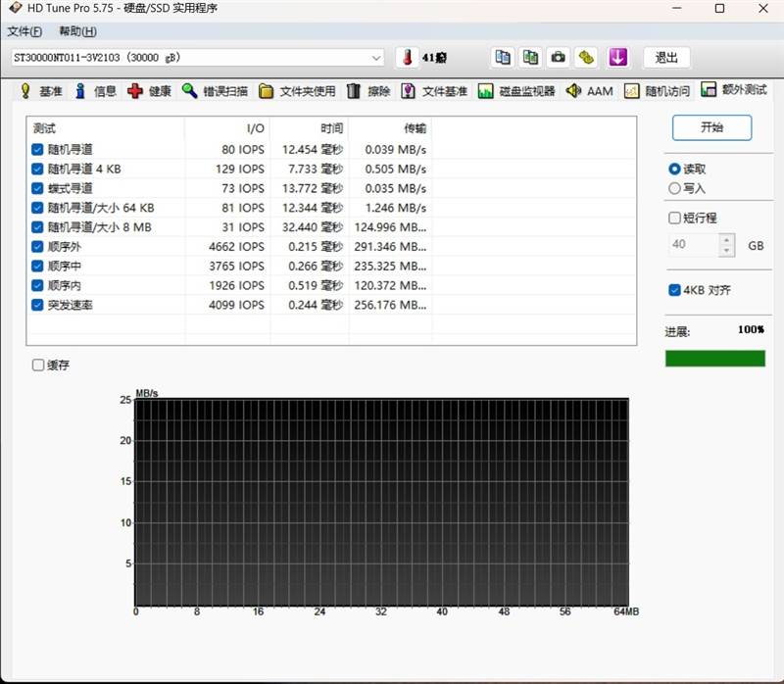Click the 开始 start button
The height and width of the screenshot is (684, 784).
click(711, 127)
